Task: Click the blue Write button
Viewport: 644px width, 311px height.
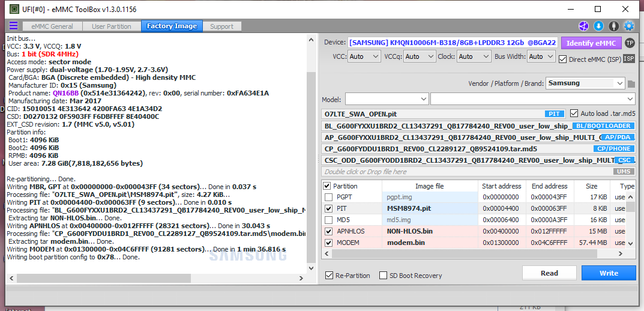Action: [x=609, y=273]
